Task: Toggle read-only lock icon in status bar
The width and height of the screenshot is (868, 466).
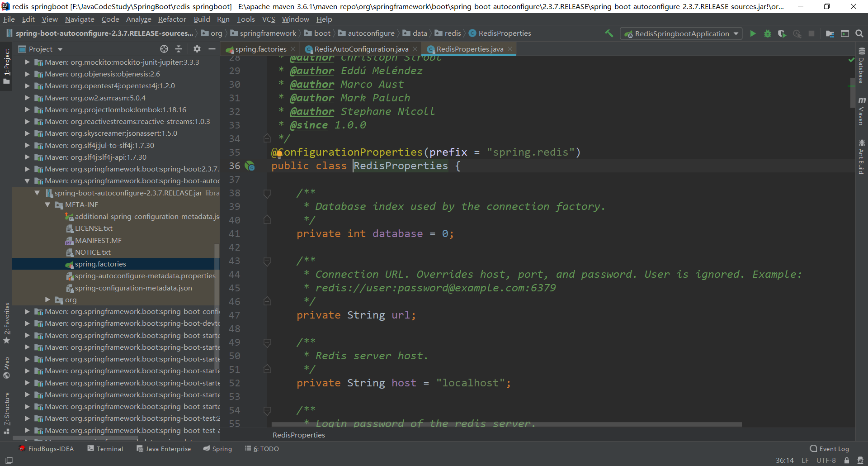Action: (847, 460)
